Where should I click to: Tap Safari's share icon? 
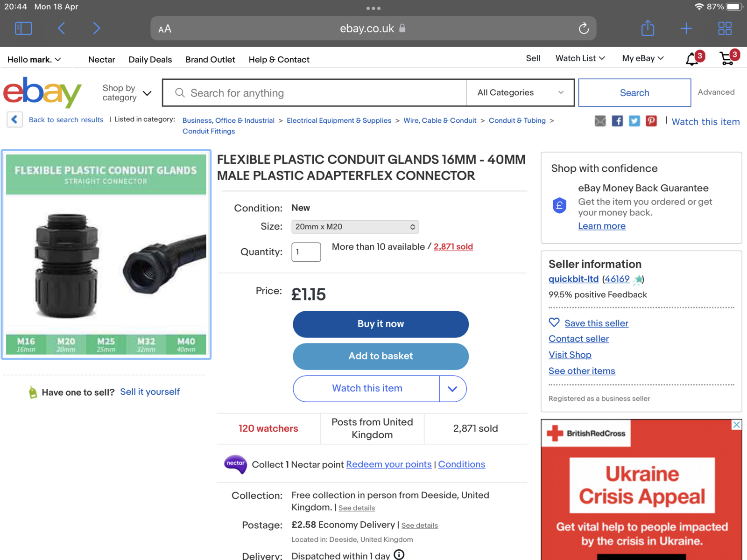[648, 28]
